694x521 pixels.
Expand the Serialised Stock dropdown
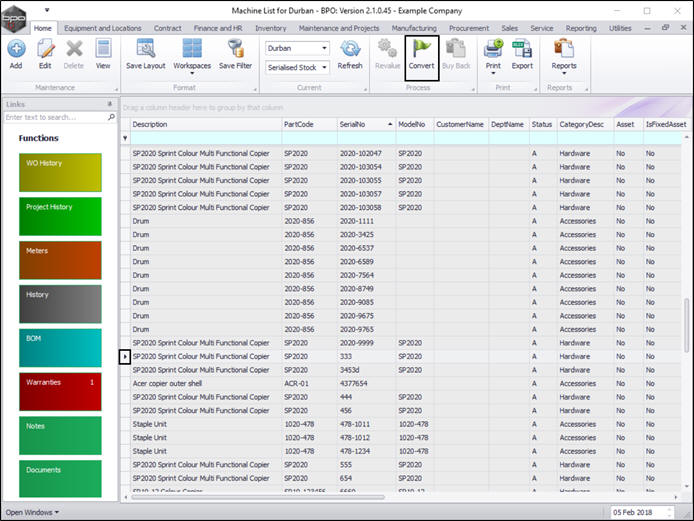click(x=324, y=68)
